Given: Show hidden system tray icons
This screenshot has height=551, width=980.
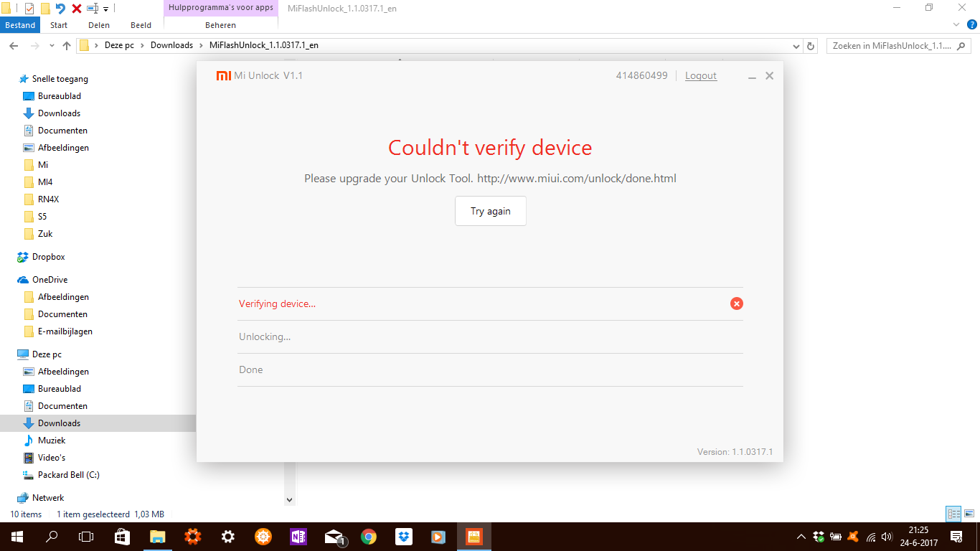Looking at the screenshot, I should pyautogui.click(x=801, y=537).
